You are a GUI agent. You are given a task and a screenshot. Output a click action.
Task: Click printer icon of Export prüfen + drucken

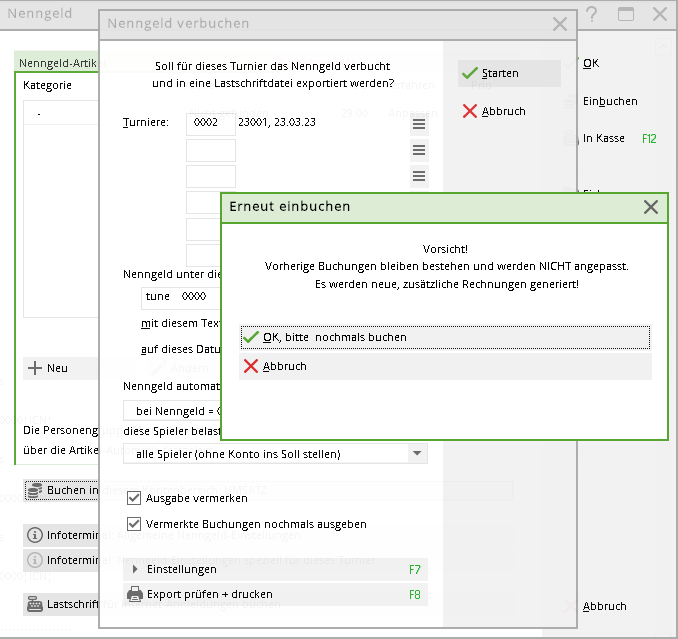coord(134,594)
